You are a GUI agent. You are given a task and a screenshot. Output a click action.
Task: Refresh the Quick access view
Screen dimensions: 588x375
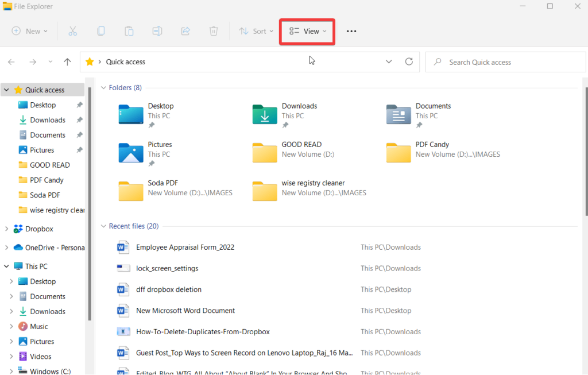pyautogui.click(x=409, y=61)
